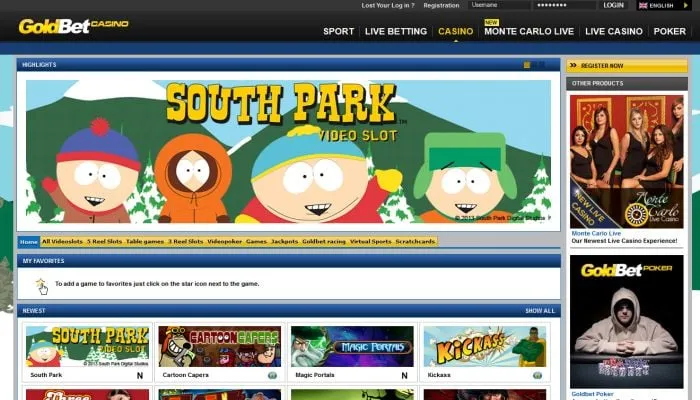The height and width of the screenshot is (400, 700).
Task: Open the LIVE BETTING menu item
Action: [396, 31]
